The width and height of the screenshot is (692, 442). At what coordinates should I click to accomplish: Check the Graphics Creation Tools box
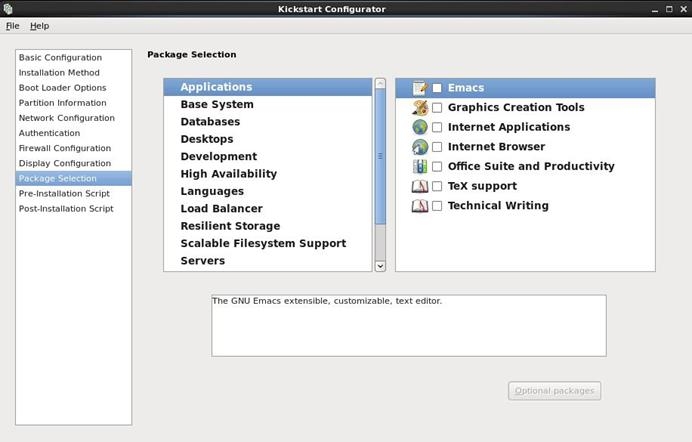pos(437,108)
